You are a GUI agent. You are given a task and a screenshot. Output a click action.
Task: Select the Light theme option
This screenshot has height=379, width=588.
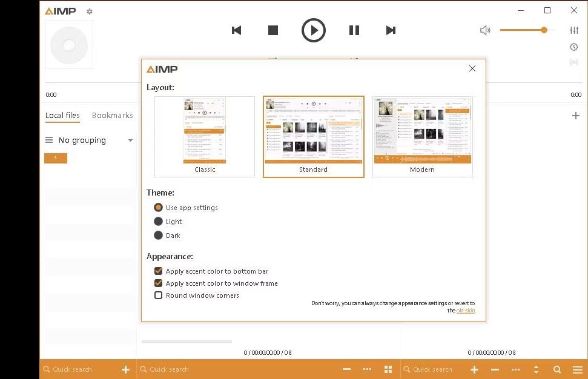[x=168, y=222]
